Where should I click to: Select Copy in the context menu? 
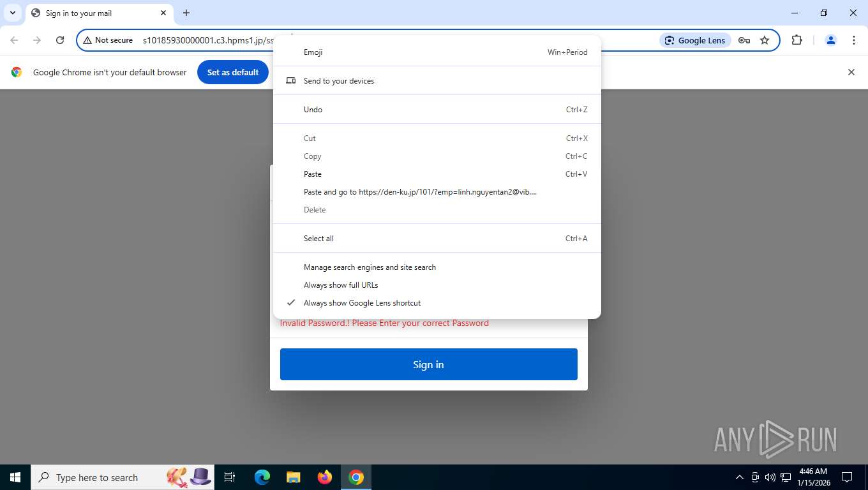pyautogui.click(x=437, y=156)
